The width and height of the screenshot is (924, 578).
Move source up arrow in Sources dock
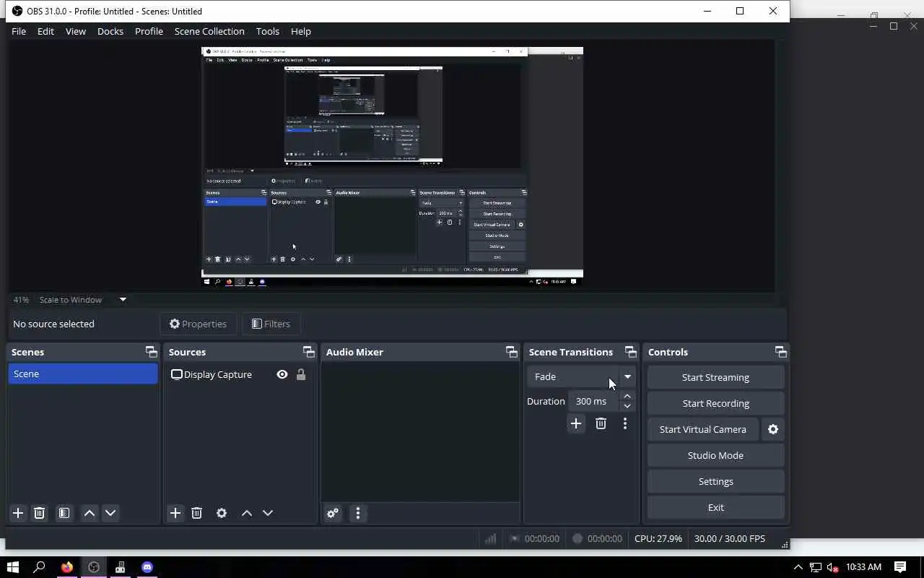pos(247,513)
